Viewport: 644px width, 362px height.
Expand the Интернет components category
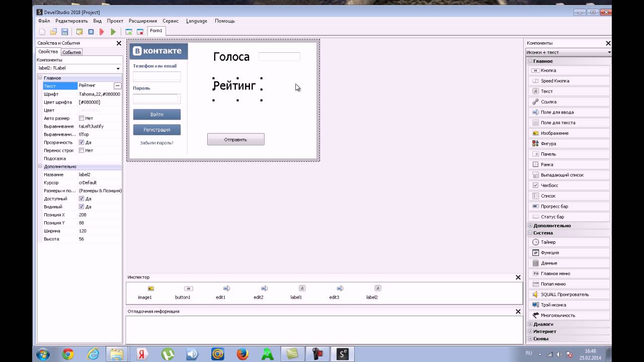pos(530,332)
